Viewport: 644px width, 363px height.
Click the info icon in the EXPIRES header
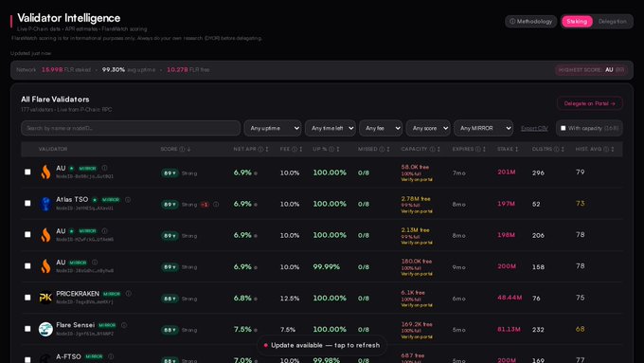(478, 149)
